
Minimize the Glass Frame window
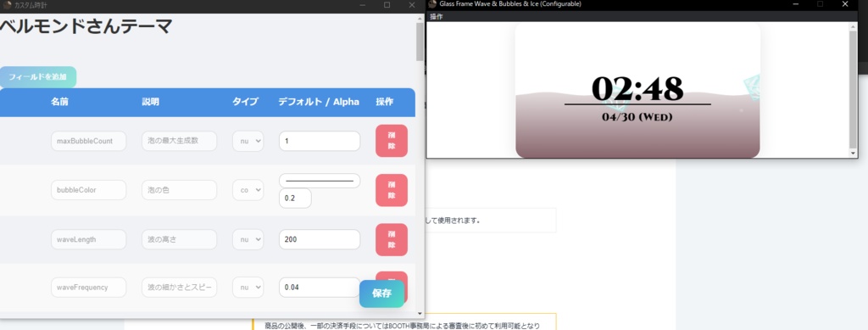pos(795,4)
